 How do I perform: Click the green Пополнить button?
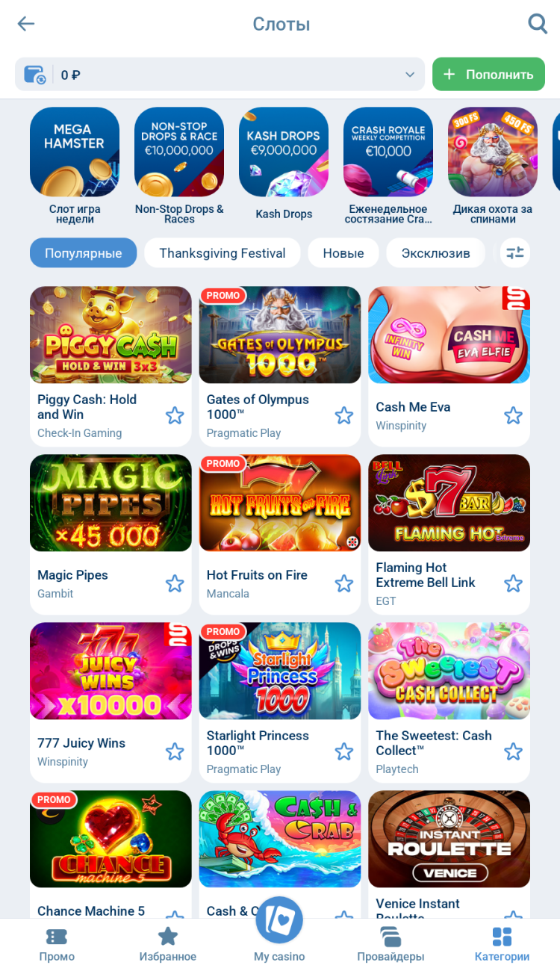pos(488,75)
